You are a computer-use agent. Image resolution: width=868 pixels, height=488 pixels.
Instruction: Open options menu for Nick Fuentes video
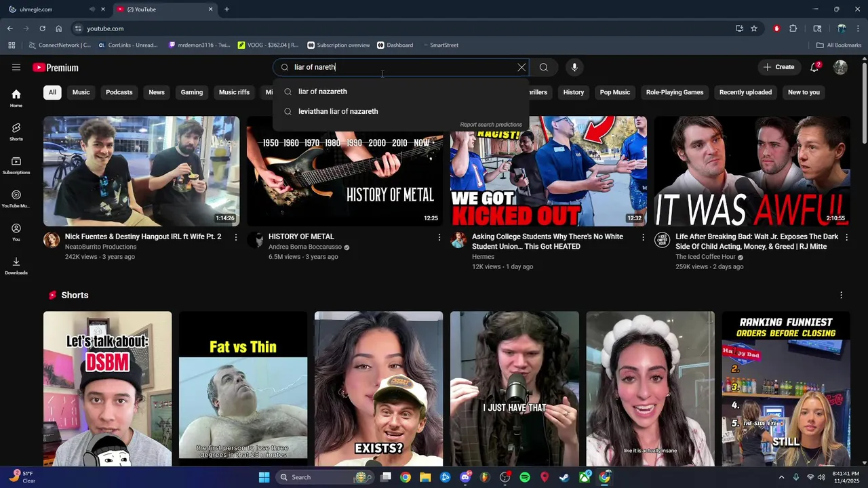coord(235,237)
